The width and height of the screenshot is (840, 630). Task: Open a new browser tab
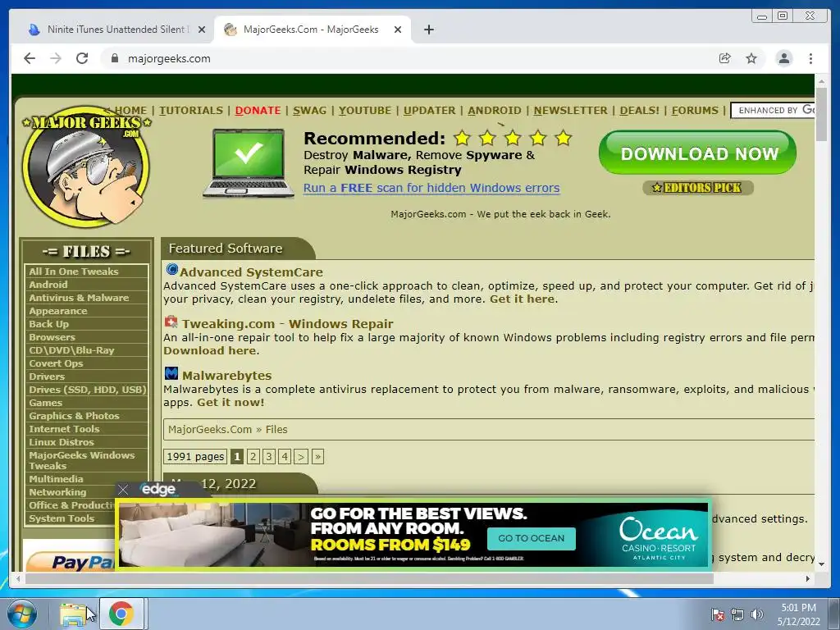[x=428, y=30]
